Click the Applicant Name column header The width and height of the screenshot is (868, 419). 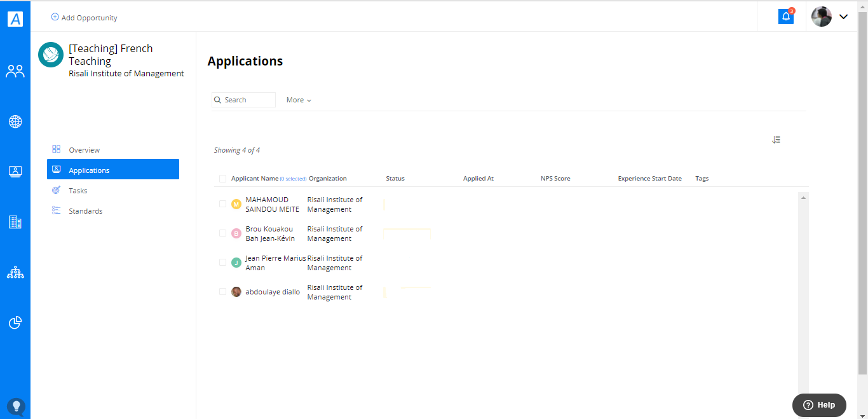point(255,179)
